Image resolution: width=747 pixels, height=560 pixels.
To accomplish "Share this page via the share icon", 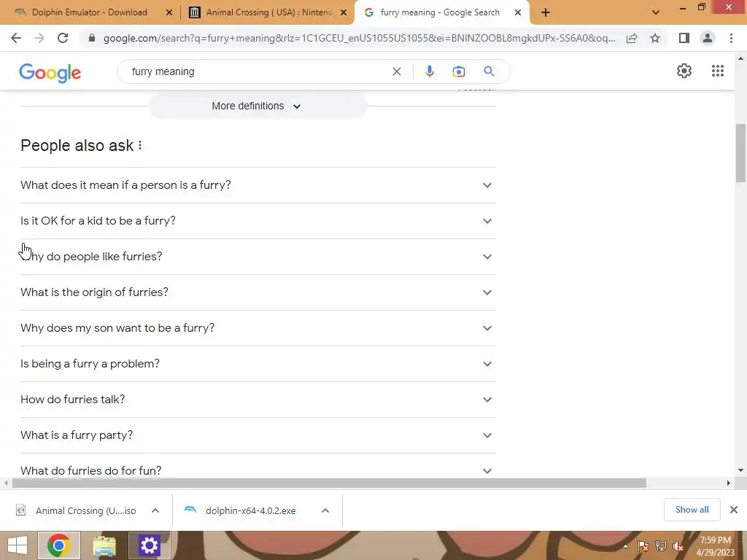I will coord(632,38).
